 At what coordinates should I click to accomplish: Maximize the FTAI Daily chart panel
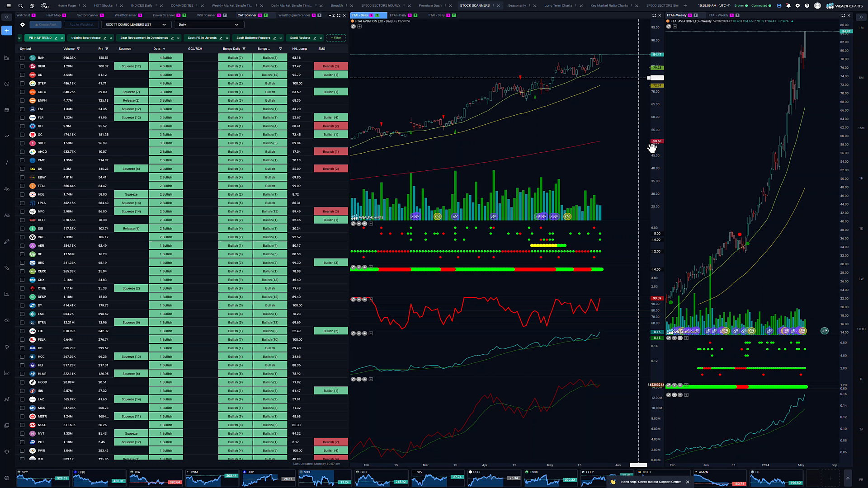coord(654,15)
